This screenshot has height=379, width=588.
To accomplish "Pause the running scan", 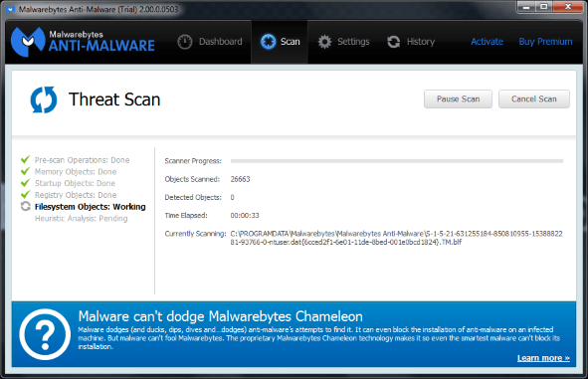I will (458, 98).
